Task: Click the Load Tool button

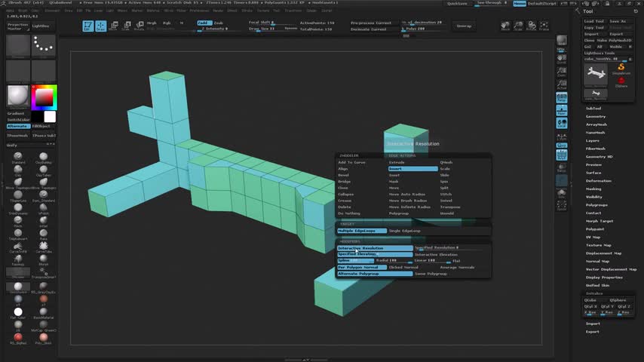Action: [x=594, y=21]
